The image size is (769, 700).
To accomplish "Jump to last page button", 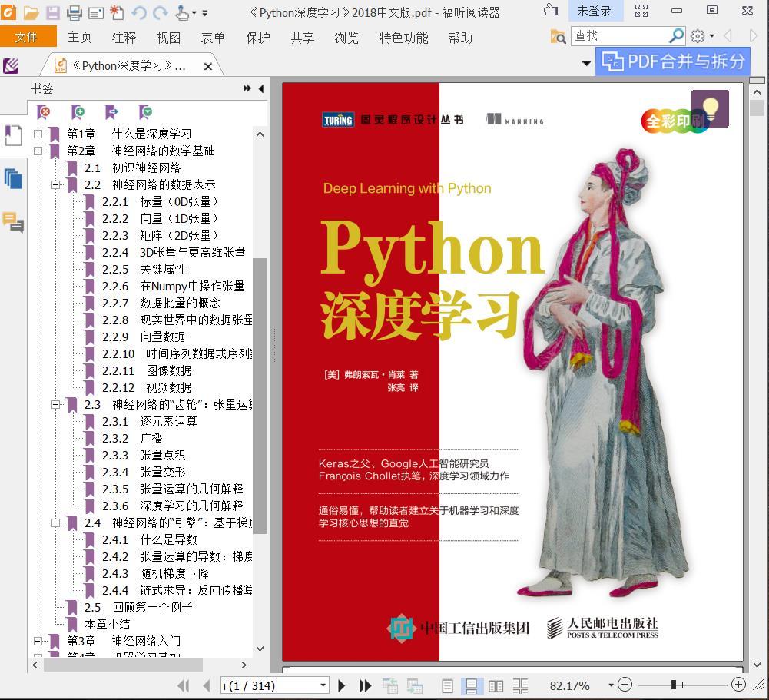I will 365,685.
